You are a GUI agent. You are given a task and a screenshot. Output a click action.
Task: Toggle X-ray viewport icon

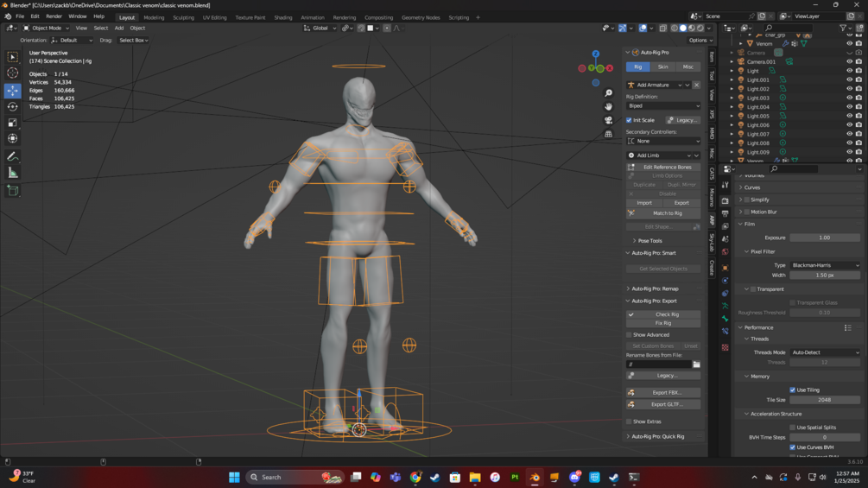pos(662,29)
